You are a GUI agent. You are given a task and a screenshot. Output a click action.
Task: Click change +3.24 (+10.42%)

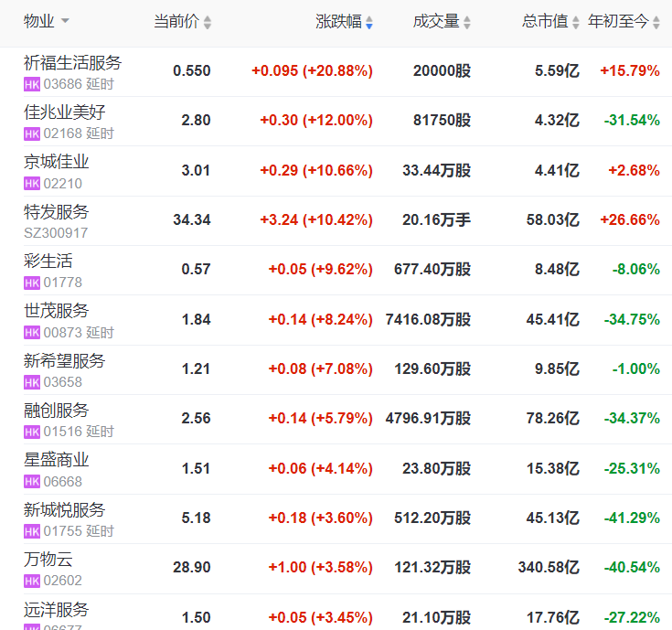(x=316, y=219)
